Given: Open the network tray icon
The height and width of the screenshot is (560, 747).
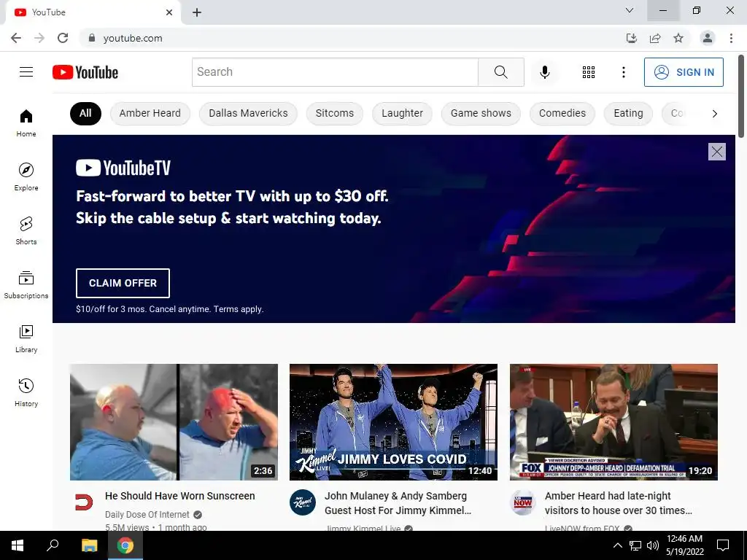Looking at the screenshot, I should [x=635, y=545].
